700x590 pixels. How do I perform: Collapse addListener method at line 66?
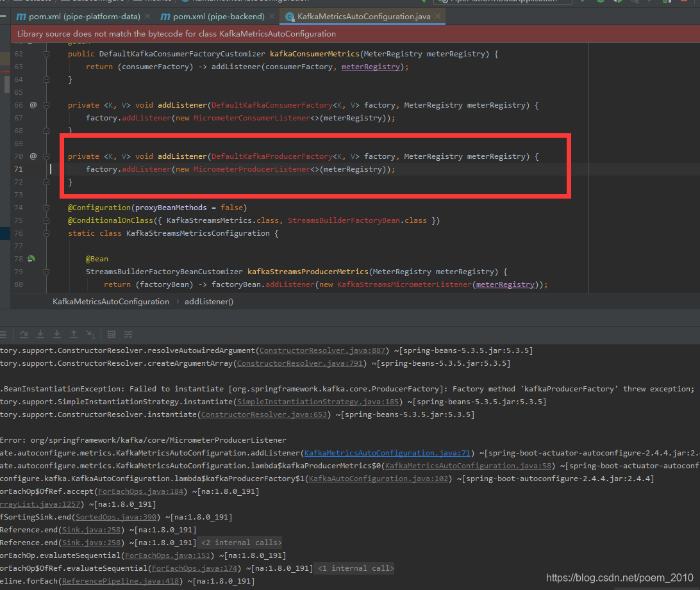(x=46, y=105)
